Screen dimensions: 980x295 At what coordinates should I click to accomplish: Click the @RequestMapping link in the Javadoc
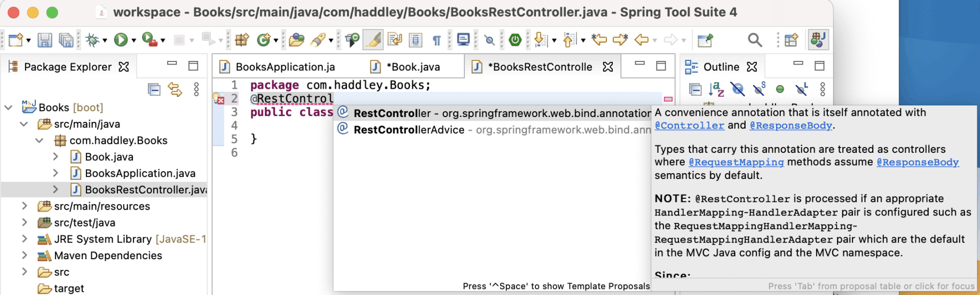click(736, 162)
